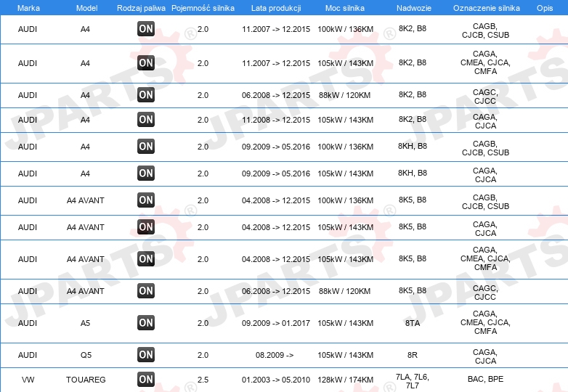Click the 01.2003 -> 05.2010 production years cell
Image resolution: width=568 pixels, height=392 pixels.
(276, 380)
